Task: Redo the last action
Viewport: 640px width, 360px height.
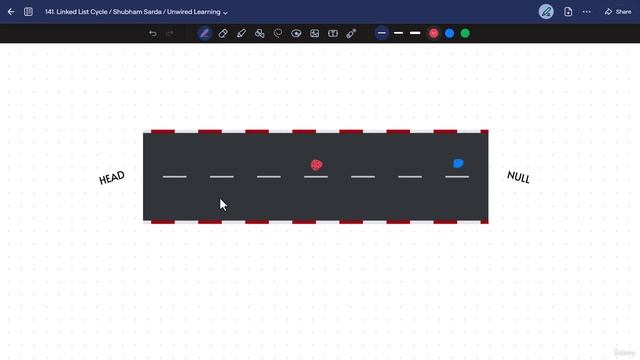Action: [170, 33]
